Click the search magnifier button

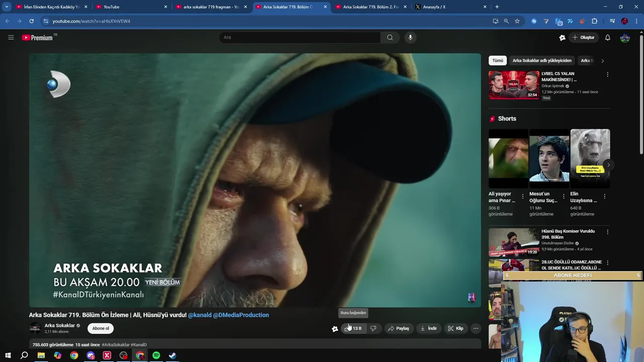click(x=390, y=37)
